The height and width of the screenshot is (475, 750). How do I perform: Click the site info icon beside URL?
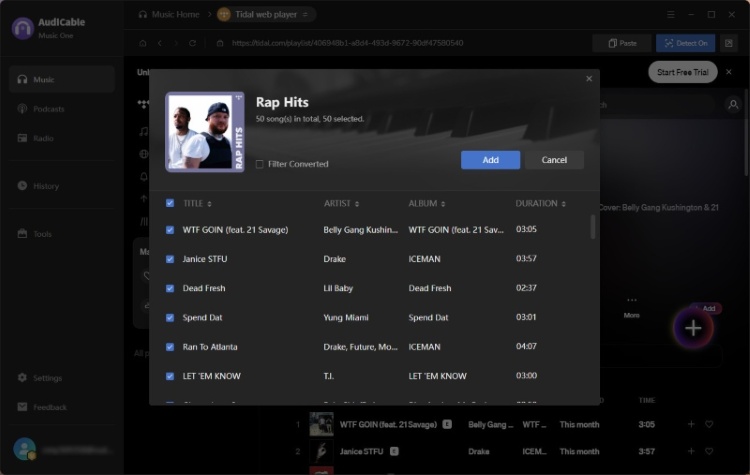tap(220, 43)
